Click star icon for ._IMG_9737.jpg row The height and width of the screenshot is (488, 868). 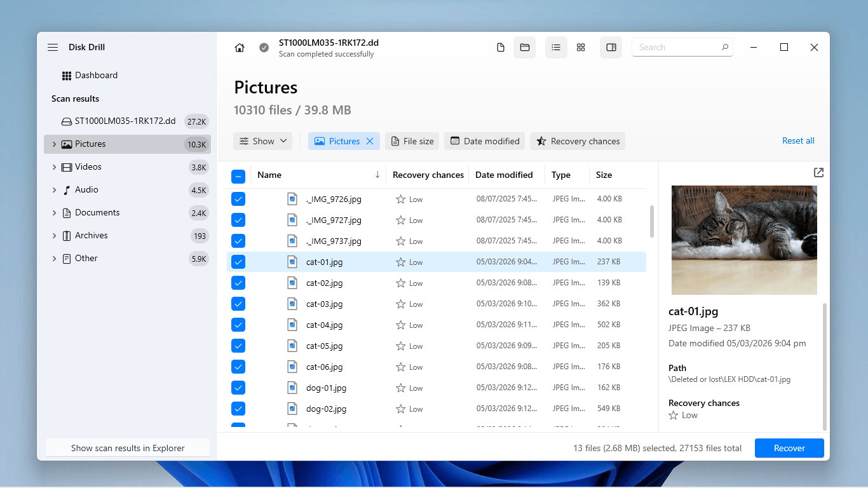400,241
